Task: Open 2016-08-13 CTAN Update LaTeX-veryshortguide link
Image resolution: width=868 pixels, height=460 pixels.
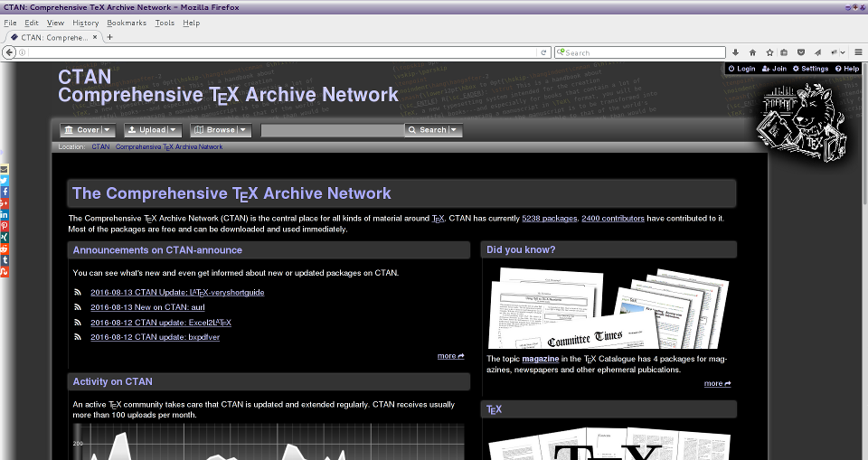Action: coord(177,292)
